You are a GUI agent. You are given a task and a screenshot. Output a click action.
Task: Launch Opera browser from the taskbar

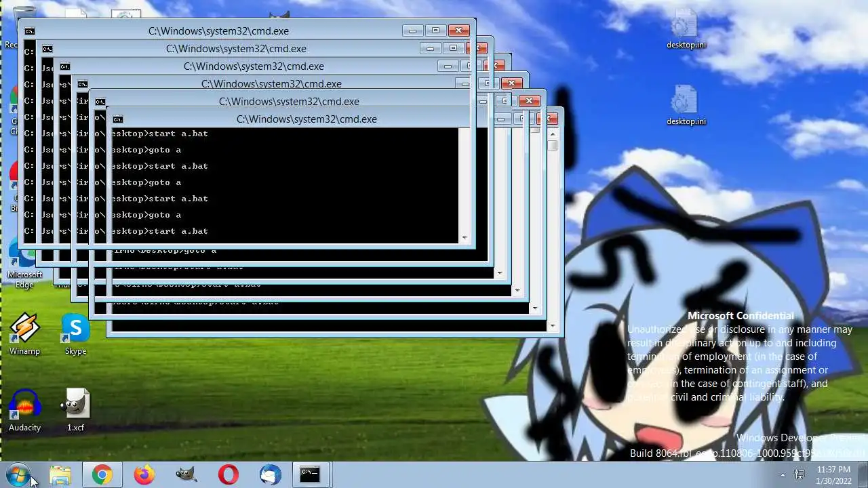(228, 475)
